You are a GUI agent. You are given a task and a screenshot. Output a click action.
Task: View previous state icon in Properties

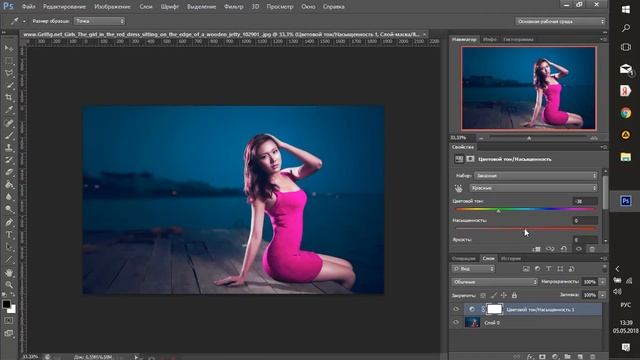[x=550, y=249]
